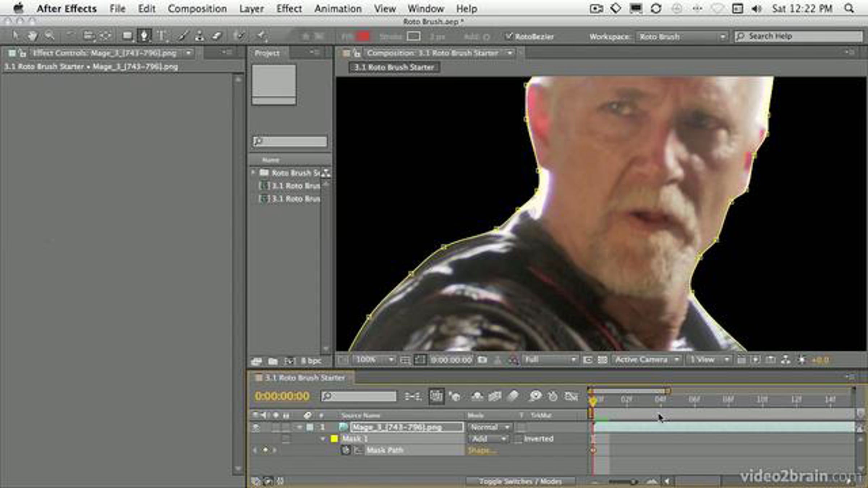Click the timeline layer search field

point(358,397)
